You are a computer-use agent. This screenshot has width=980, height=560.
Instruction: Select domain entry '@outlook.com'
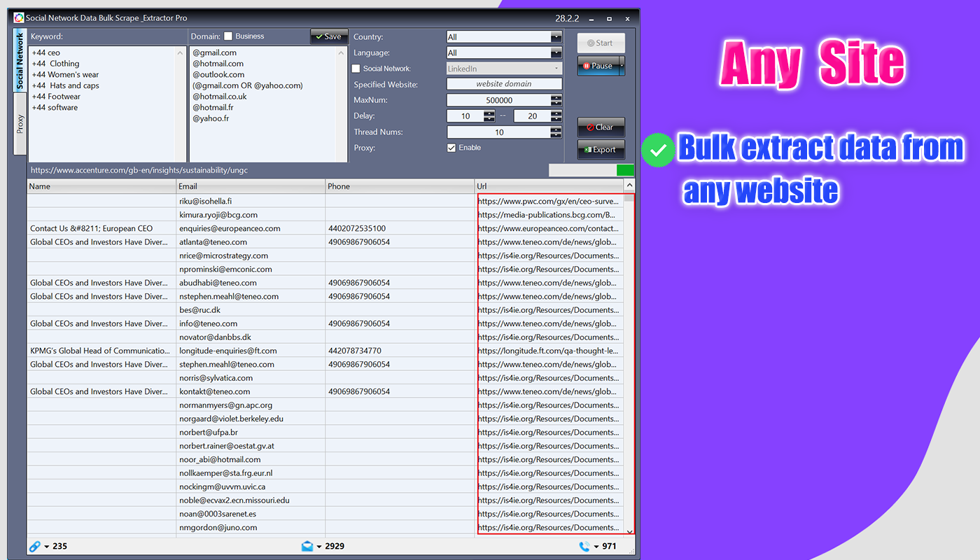(x=218, y=75)
